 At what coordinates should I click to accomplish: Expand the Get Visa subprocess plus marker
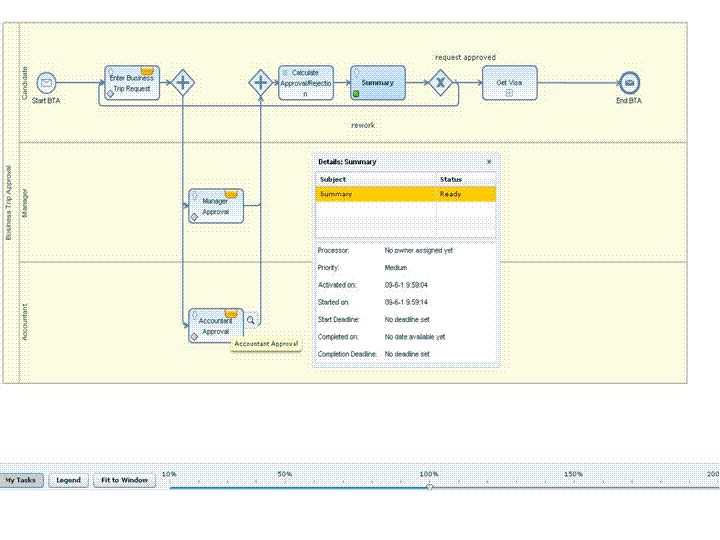tap(509, 93)
